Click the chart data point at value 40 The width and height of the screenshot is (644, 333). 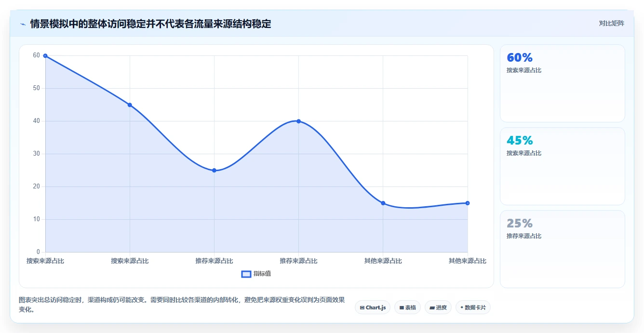(299, 121)
